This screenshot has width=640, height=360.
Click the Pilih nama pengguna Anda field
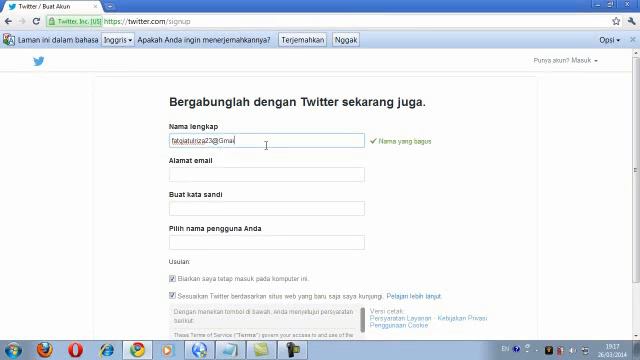[x=267, y=242]
